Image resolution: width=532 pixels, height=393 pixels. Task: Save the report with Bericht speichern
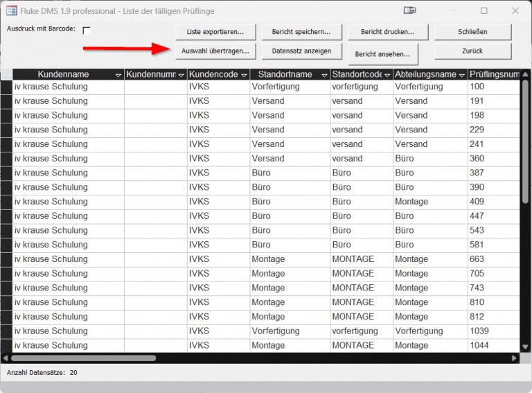click(301, 32)
